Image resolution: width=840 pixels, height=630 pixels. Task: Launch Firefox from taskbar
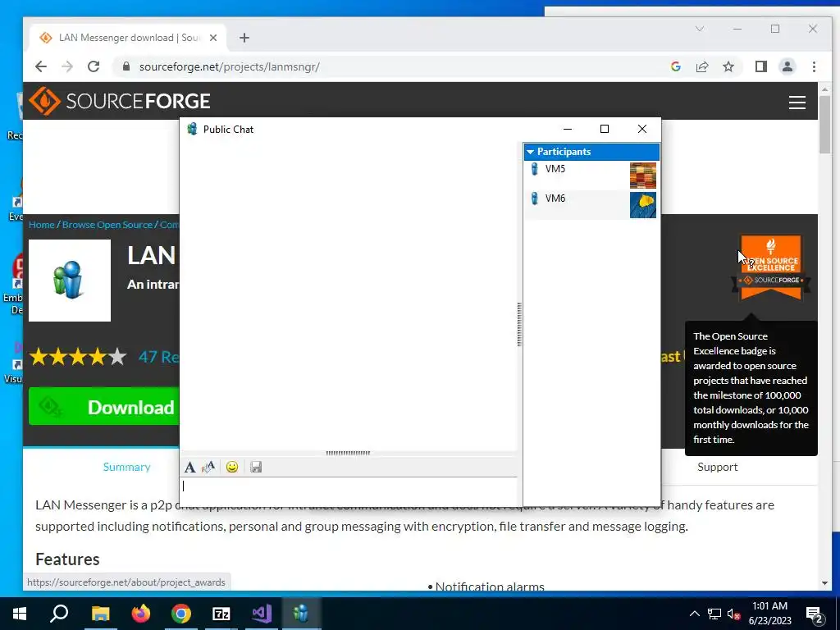(141, 614)
